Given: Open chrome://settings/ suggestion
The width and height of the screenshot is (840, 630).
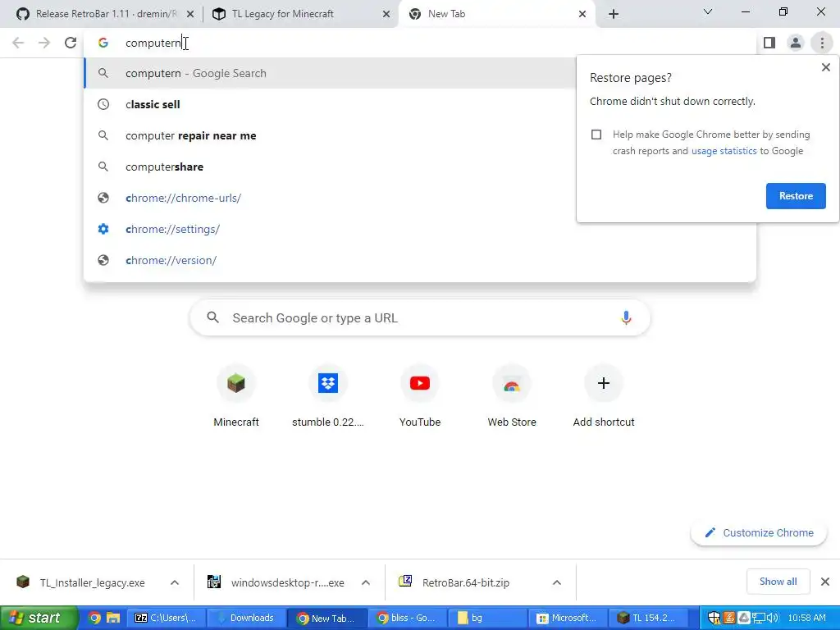Looking at the screenshot, I should pyautogui.click(x=419, y=229).
